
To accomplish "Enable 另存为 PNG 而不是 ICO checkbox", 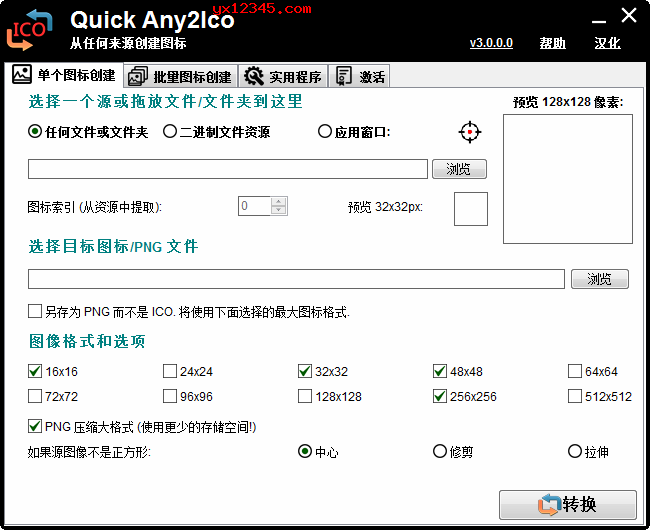I will click(x=35, y=311).
